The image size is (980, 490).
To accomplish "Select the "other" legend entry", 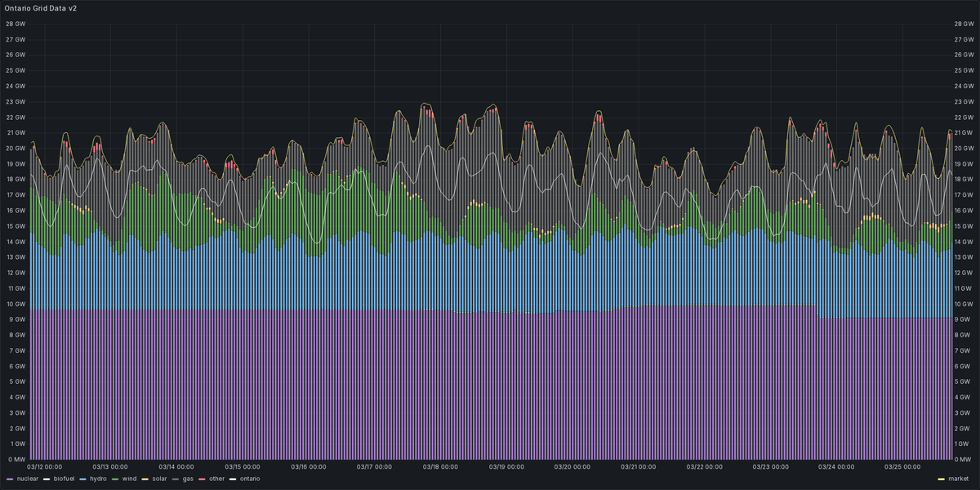I will tap(216, 479).
